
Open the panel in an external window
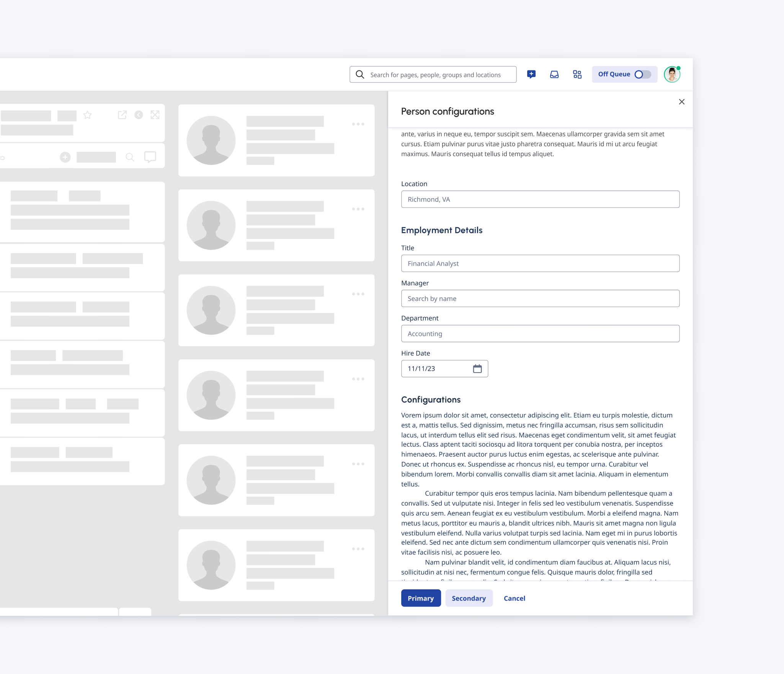[x=122, y=115]
